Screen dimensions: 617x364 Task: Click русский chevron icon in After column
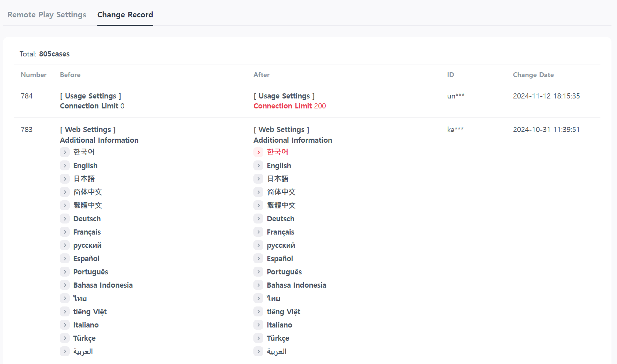coord(259,245)
